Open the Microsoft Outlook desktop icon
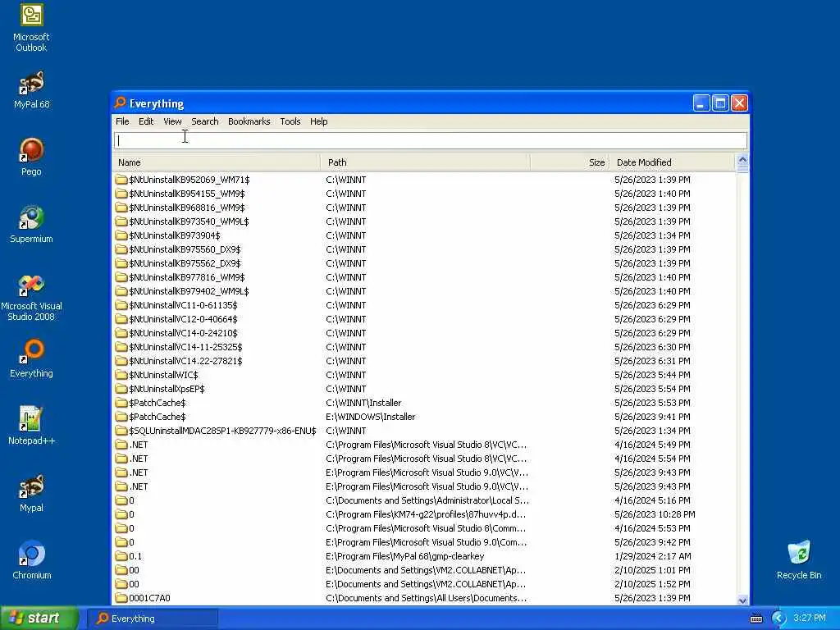This screenshot has height=630, width=840. point(31,28)
